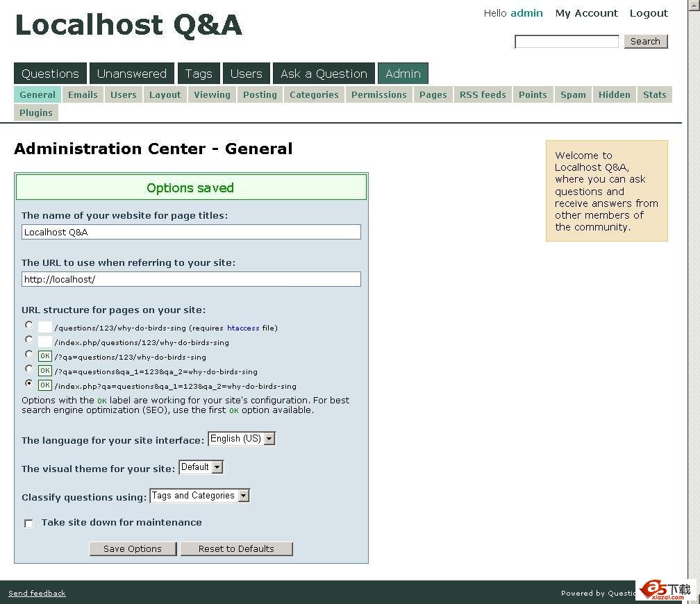The height and width of the screenshot is (604, 700).
Task: Switch to the Posting admin sub-tab
Action: [260, 94]
